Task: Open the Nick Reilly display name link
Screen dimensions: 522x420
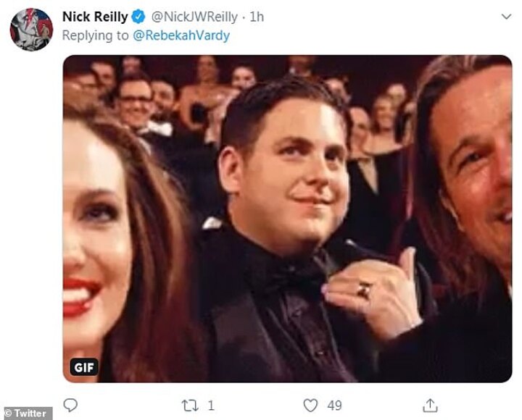Action: (x=94, y=17)
